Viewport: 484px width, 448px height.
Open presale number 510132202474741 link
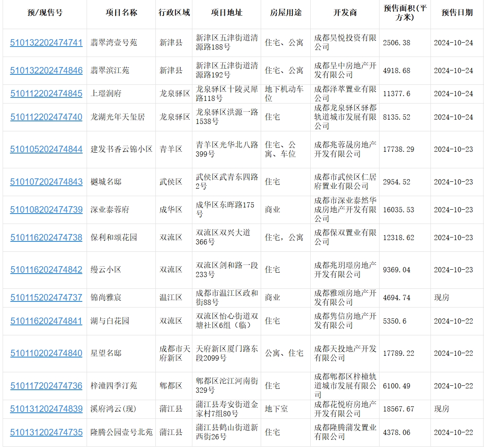tap(46, 43)
